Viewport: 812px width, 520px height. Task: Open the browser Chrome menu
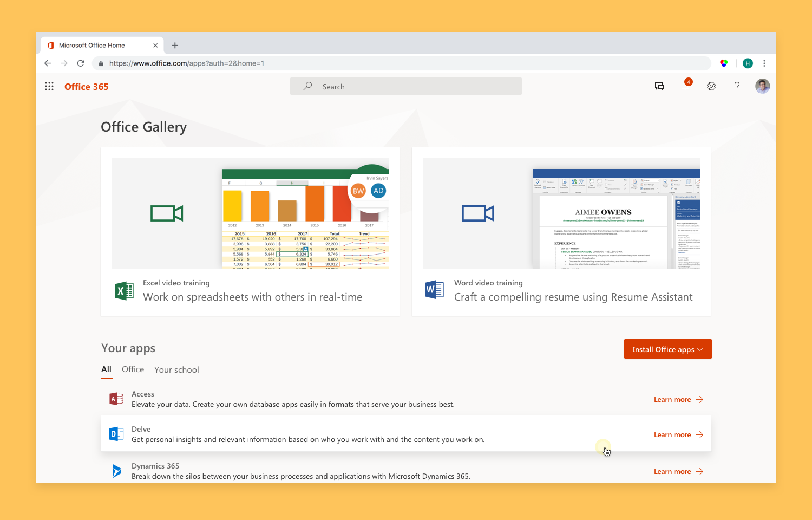764,63
